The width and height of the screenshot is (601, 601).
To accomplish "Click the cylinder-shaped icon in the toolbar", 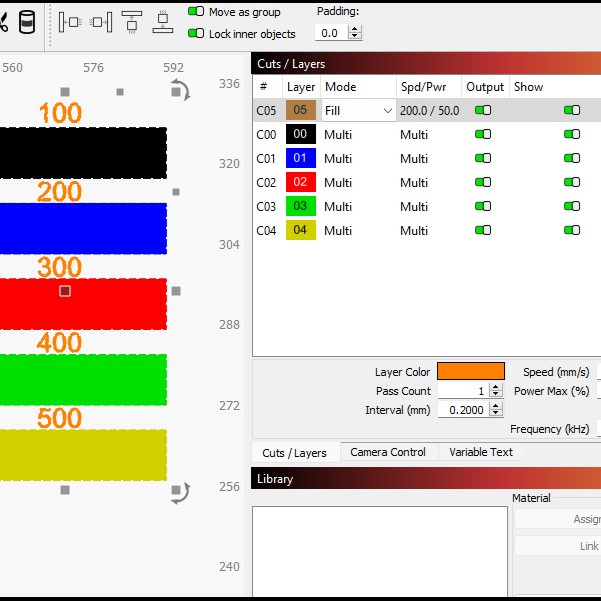I will [x=27, y=22].
